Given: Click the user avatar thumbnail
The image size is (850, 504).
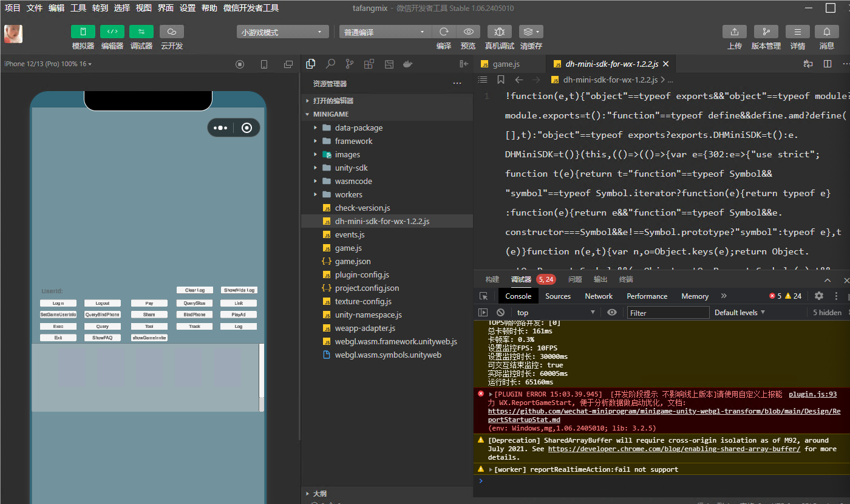Looking at the screenshot, I should pyautogui.click(x=13, y=34).
